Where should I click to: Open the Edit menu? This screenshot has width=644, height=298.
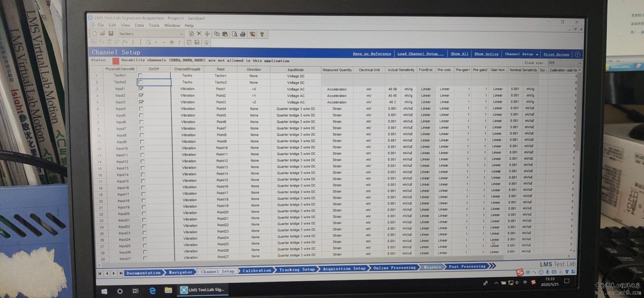pyautogui.click(x=112, y=25)
